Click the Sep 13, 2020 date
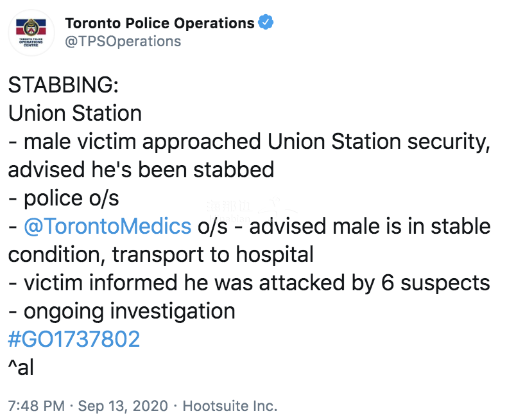The height and width of the screenshot is (420, 507). [x=123, y=406]
